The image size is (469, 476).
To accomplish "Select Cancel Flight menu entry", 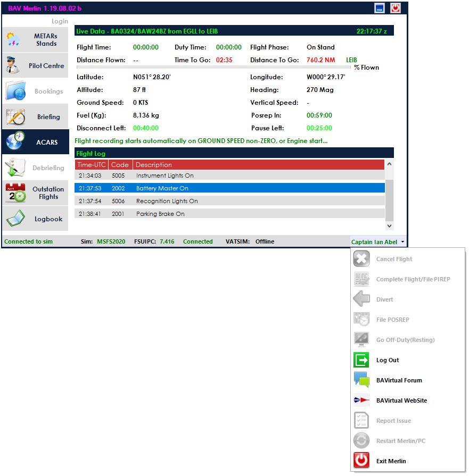I will pyautogui.click(x=408, y=258).
